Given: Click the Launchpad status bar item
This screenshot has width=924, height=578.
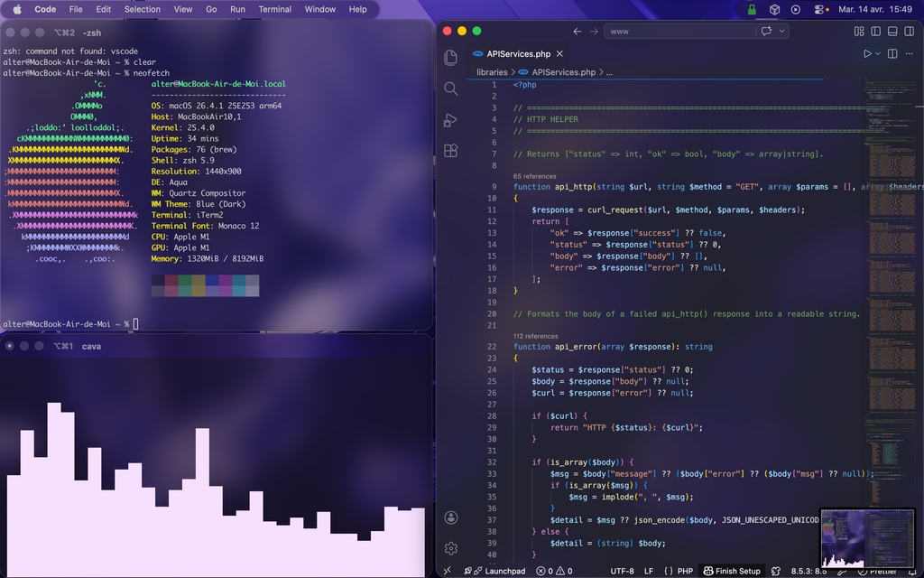Looking at the screenshot, I should click(x=494, y=571).
